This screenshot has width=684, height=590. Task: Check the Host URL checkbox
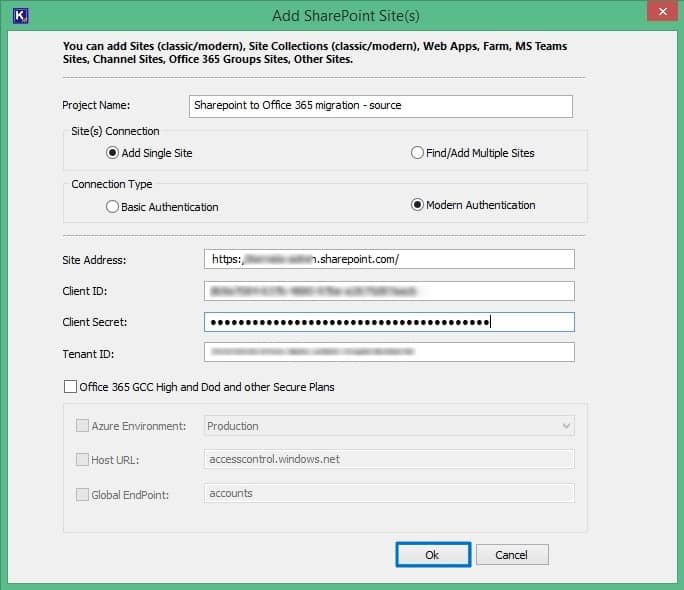coord(82,459)
